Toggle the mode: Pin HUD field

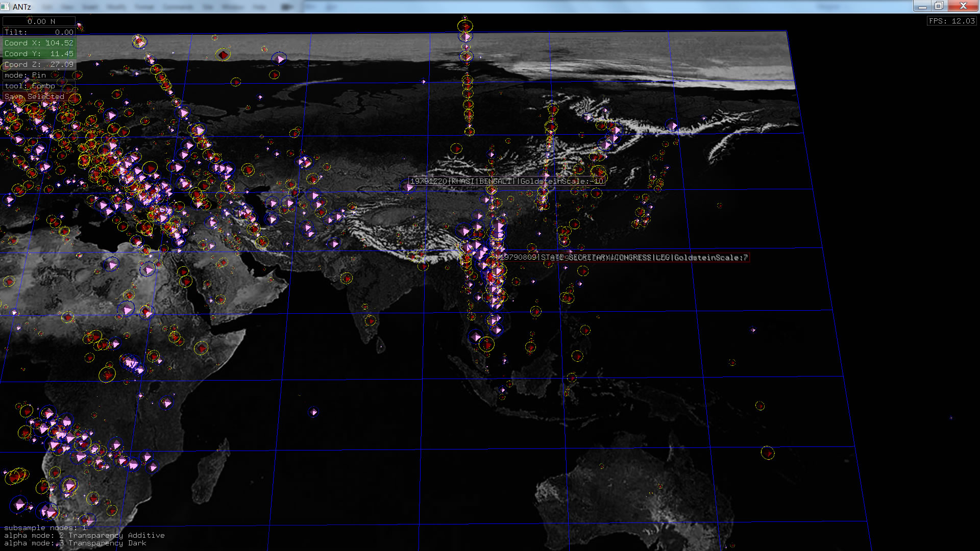[39, 75]
